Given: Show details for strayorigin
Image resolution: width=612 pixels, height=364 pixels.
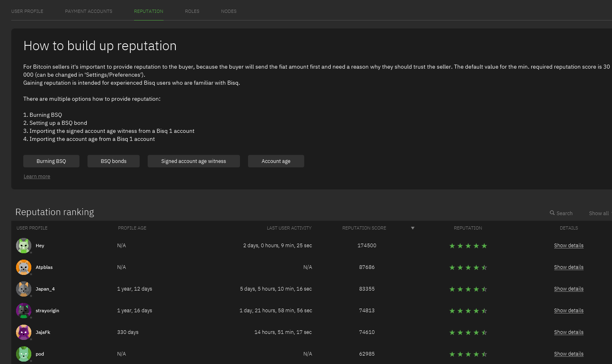Looking at the screenshot, I should pos(569,311).
